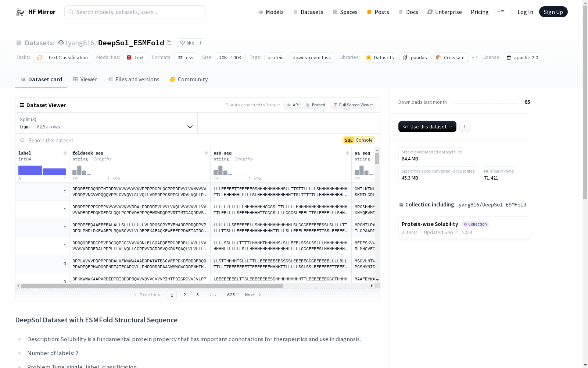Open Models in the top navigation
This screenshot has height=368, width=588.
click(271, 12)
